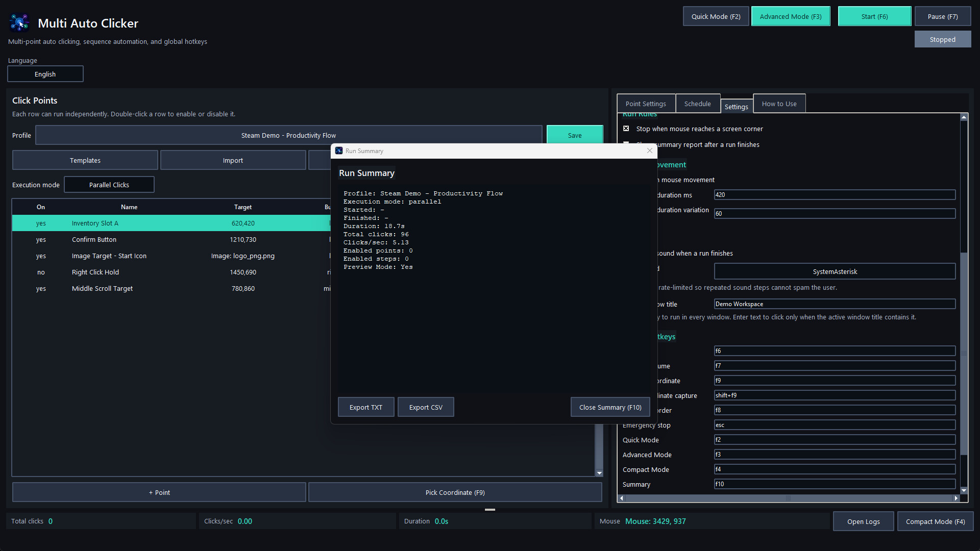980x551 pixels.
Task: Switch to Compact Mode (F4)
Action: coord(935,521)
